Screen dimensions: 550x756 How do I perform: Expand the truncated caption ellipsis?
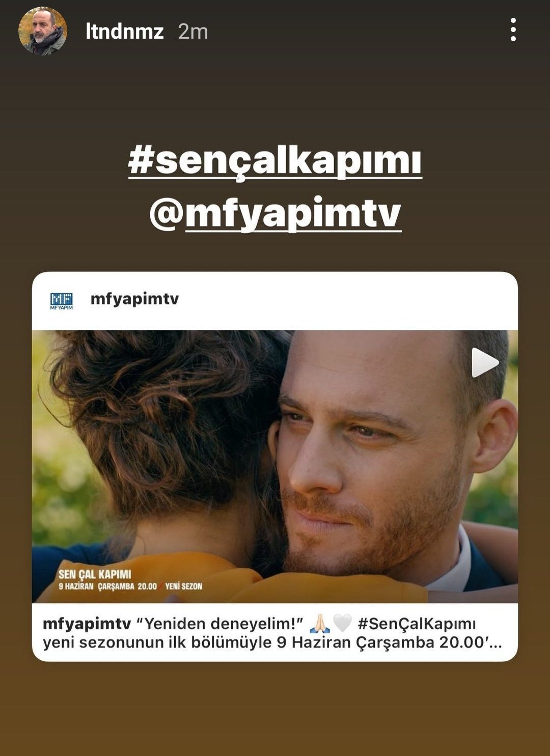click(x=496, y=643)
